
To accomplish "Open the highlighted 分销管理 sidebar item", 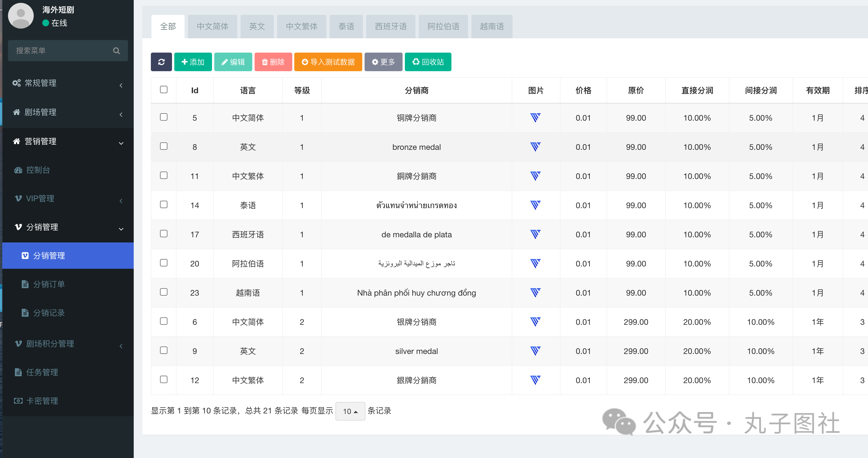I will coord(68,256).
